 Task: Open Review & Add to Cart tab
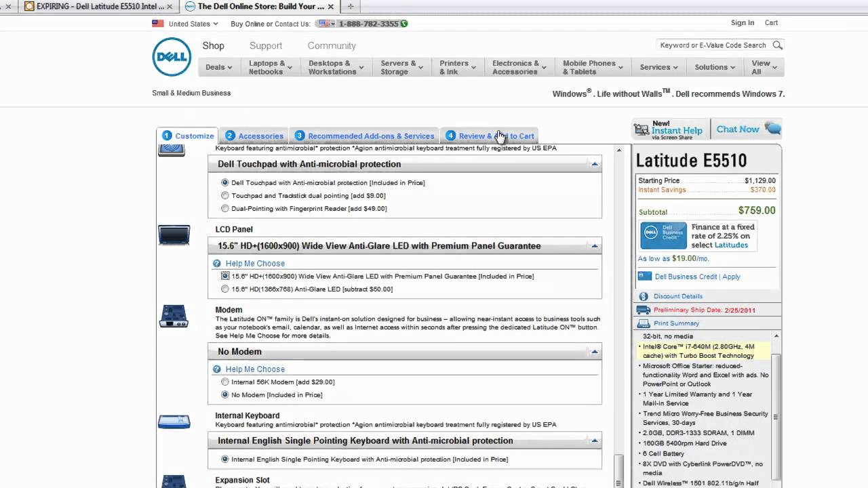(490, 136)
